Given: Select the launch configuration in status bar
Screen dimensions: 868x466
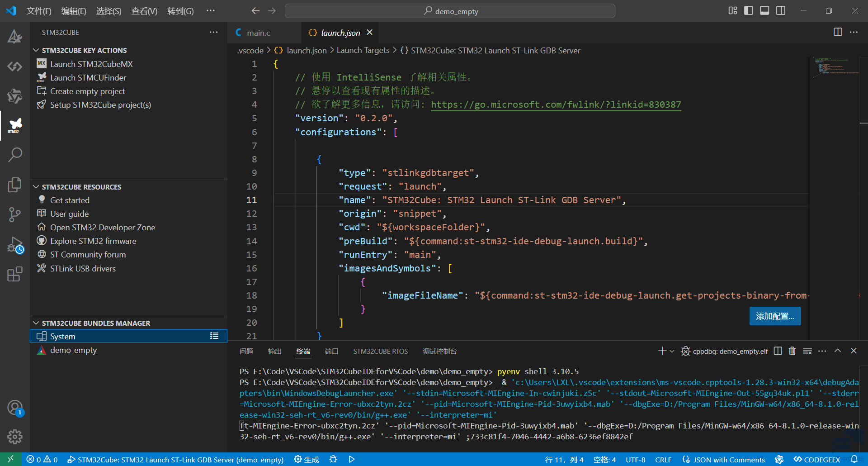Looking at the screenshot, I should (x=175, y=460).
